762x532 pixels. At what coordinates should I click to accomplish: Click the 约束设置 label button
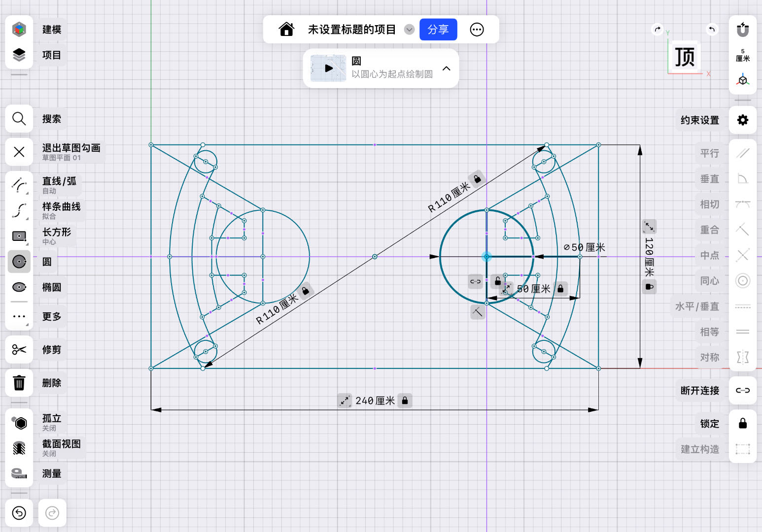[700, 120]
